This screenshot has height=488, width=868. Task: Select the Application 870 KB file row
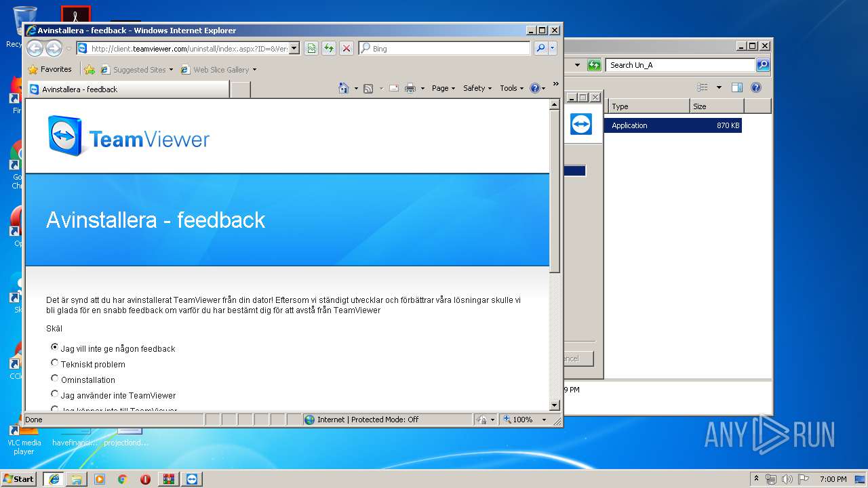[x=674, y=125]
